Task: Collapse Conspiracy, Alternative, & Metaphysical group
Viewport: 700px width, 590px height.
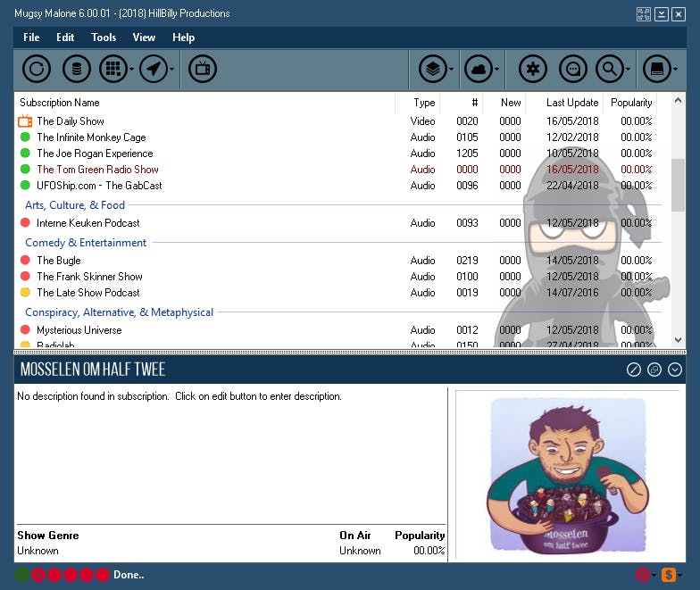Action: [x=120, y=312]
